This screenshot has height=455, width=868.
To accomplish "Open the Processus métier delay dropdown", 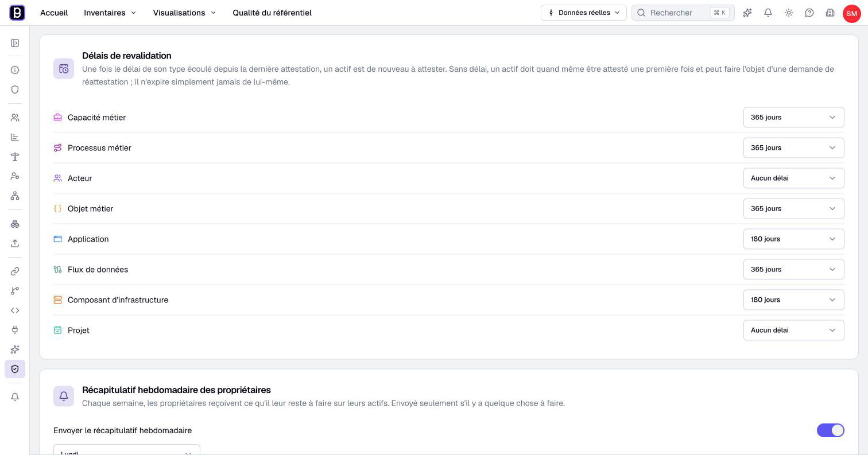I will point(793,148).
